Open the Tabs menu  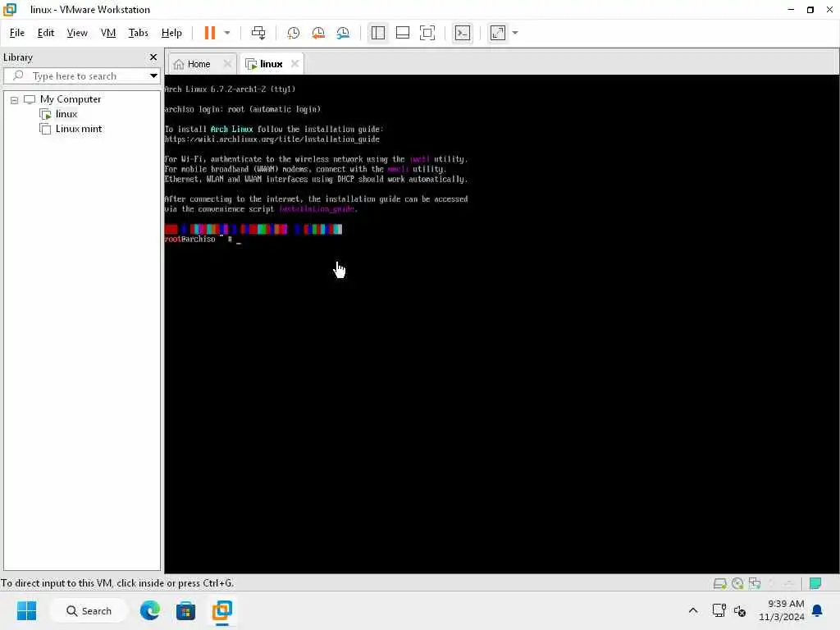point(138,33)
